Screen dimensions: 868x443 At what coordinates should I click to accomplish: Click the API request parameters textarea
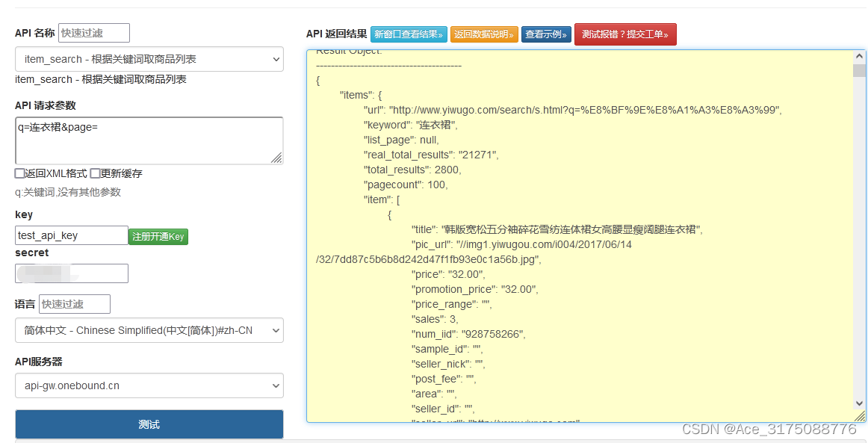tap(149, 140)
